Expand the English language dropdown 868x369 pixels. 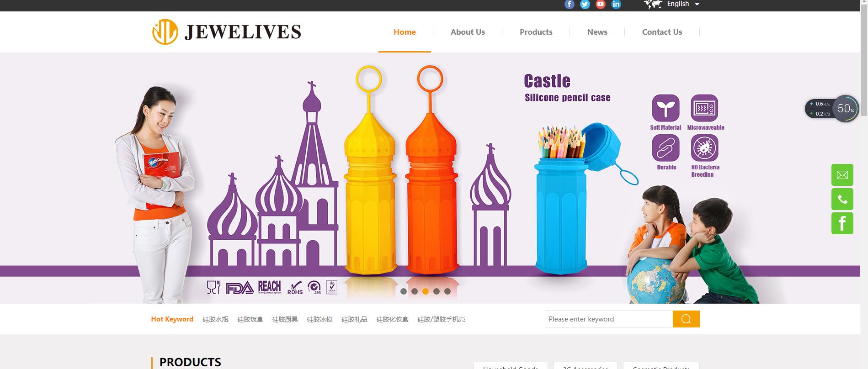(683, 4)
